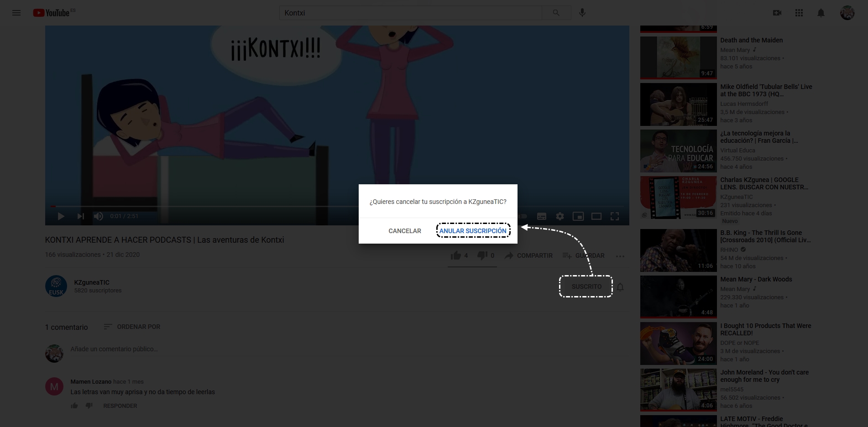Open player settings gear
The height and width of the screenshot is (427, 868).
[560, 216]
